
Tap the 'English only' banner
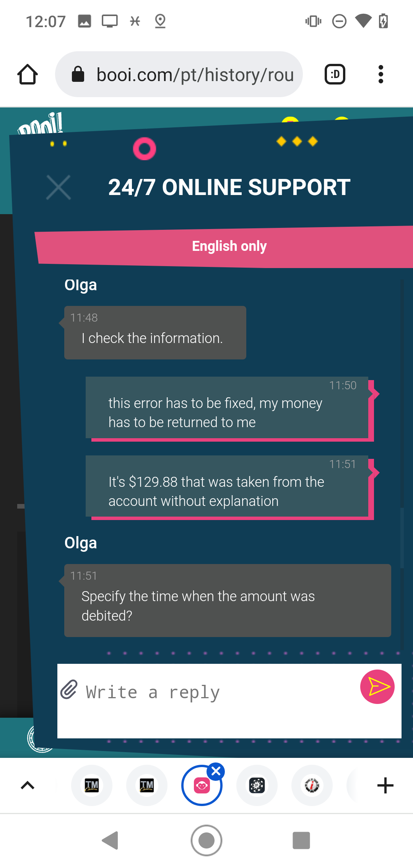point(229,246)
